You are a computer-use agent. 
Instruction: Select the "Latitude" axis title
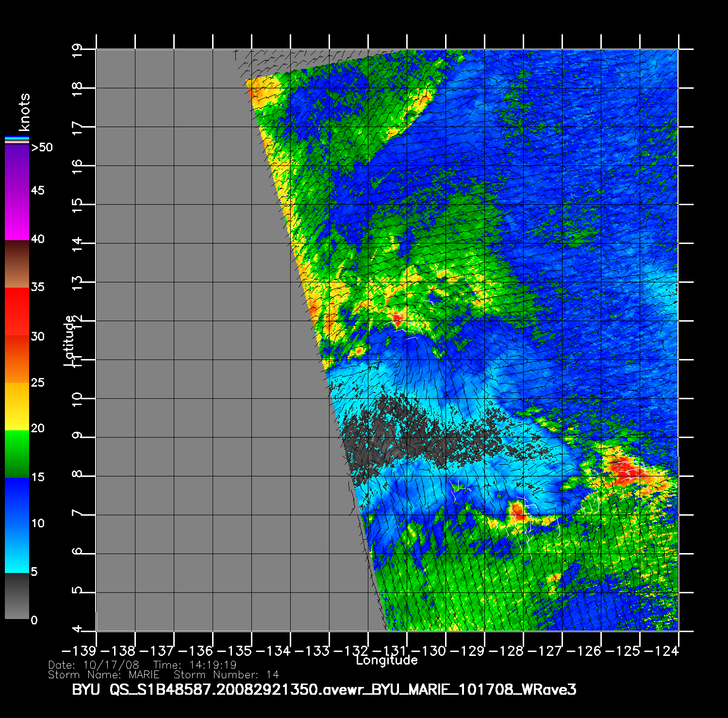(x=69, y=341)
